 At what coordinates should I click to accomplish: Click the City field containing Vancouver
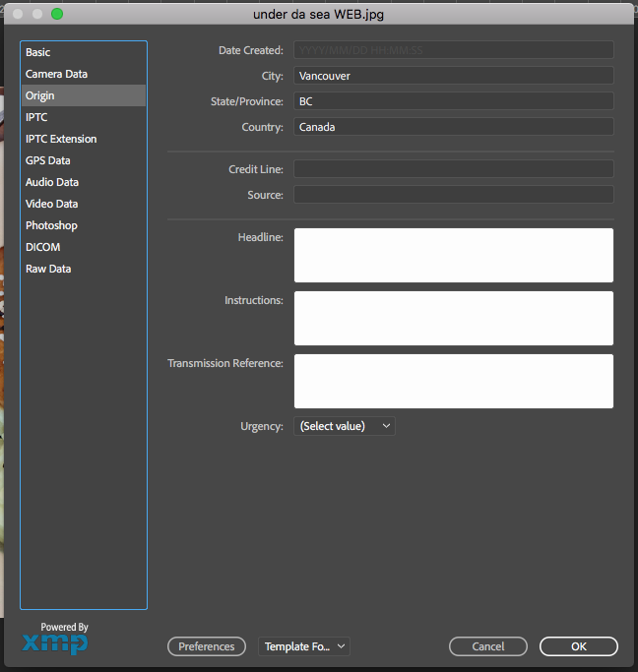click(453, 76)
